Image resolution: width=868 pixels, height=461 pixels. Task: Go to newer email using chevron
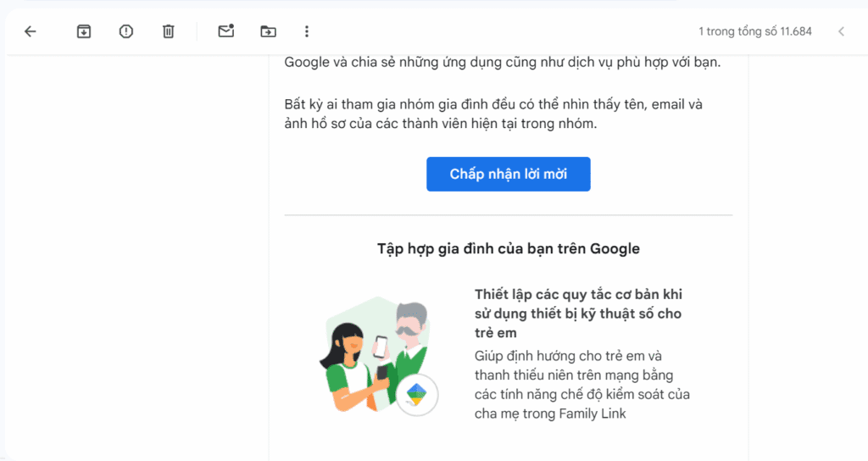[841, 31]
